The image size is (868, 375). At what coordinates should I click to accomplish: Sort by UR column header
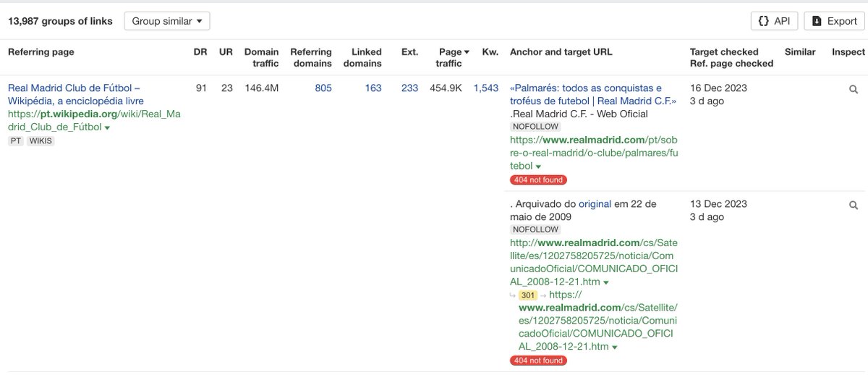point(226,52)
